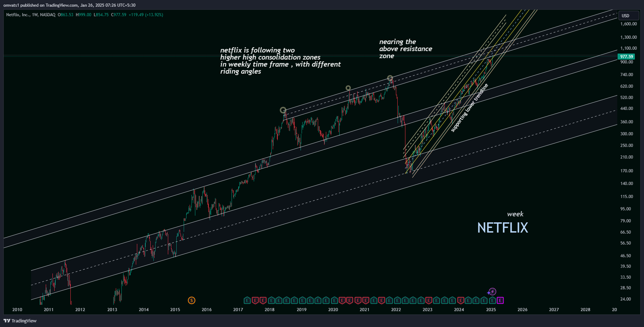This screenshot has width=644, height=327.
Task: Click the 210.00 price axis label
Action: (627, 157)
